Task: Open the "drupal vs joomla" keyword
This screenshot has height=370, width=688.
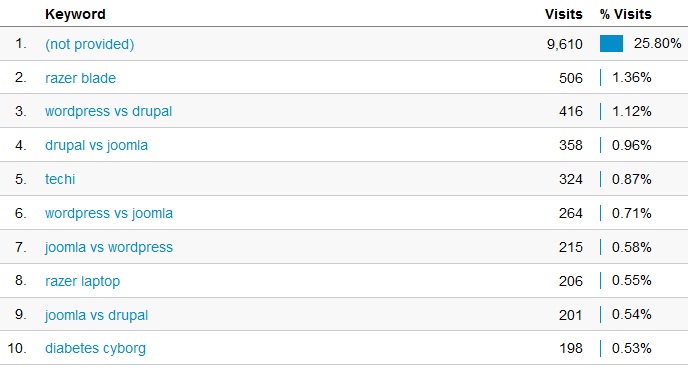Action: [96, 145]
